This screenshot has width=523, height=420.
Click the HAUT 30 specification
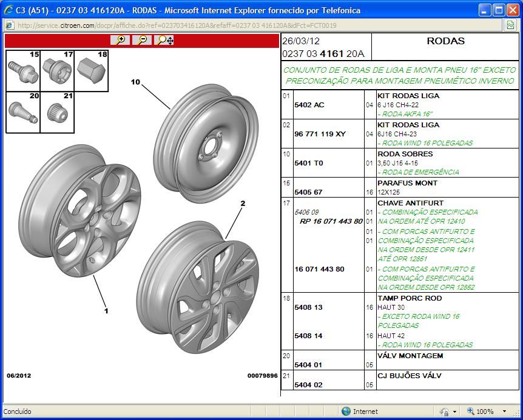point(391,307)
